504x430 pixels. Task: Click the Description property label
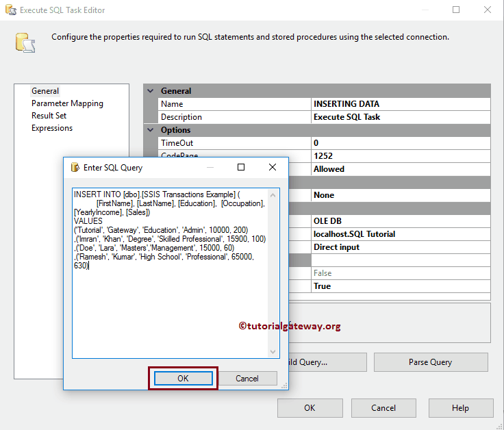pyautogui.click(x=181, y=117)
